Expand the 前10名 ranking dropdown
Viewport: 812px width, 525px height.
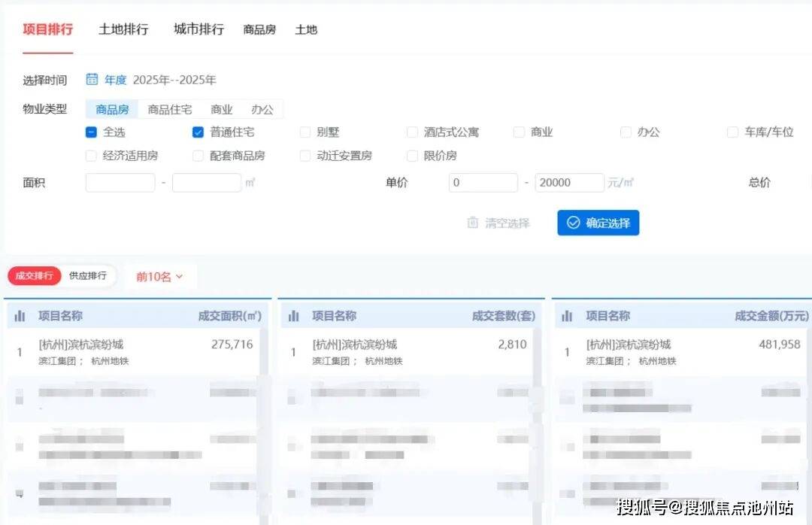point(159,277)
